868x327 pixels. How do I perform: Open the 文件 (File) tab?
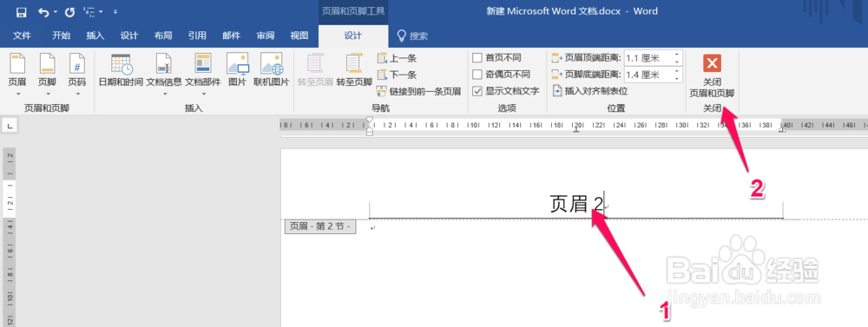tap(23, 36)
